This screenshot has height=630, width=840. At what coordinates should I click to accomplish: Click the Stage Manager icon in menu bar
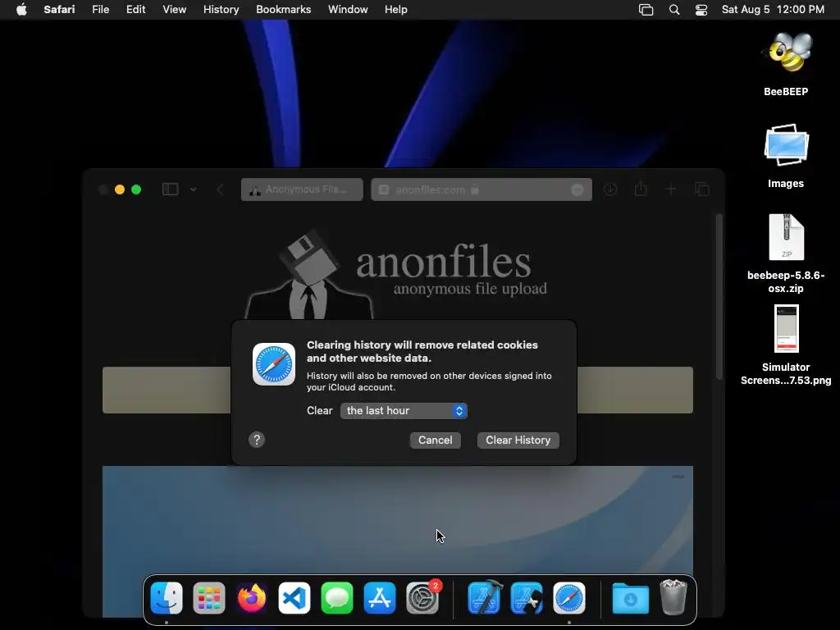click(646, 10)
